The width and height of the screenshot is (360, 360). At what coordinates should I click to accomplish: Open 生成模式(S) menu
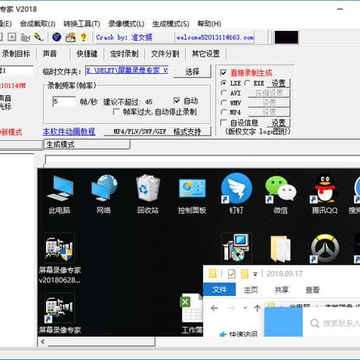pos(171,24)
